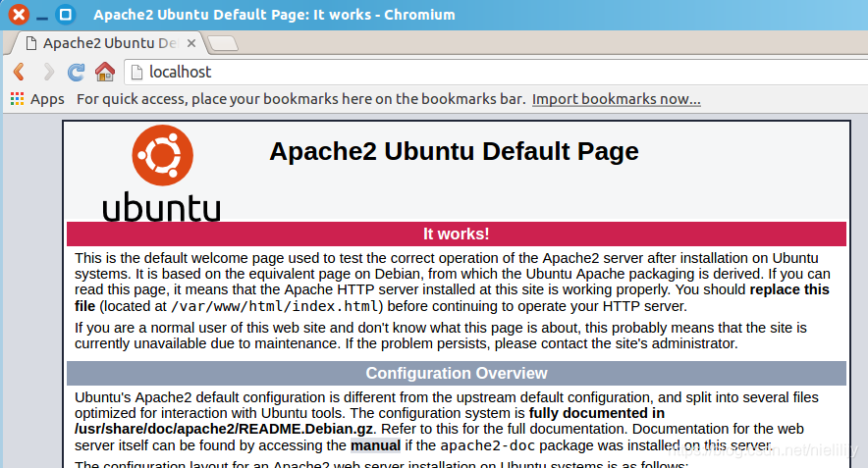Open the home page with the house icon
The width and height of the screenshot is (868, 468).
(x=105, y=72)
